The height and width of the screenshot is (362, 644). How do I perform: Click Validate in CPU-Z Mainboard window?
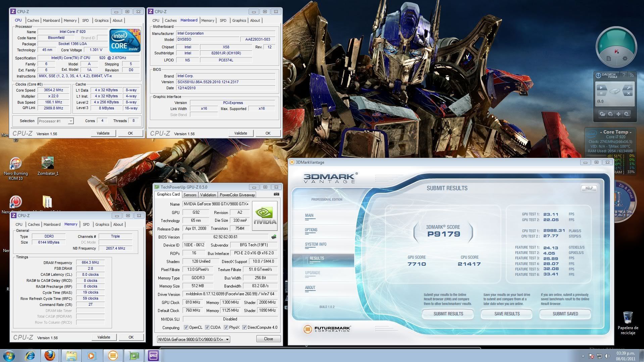pyautogui.click(x=240, y=133)
